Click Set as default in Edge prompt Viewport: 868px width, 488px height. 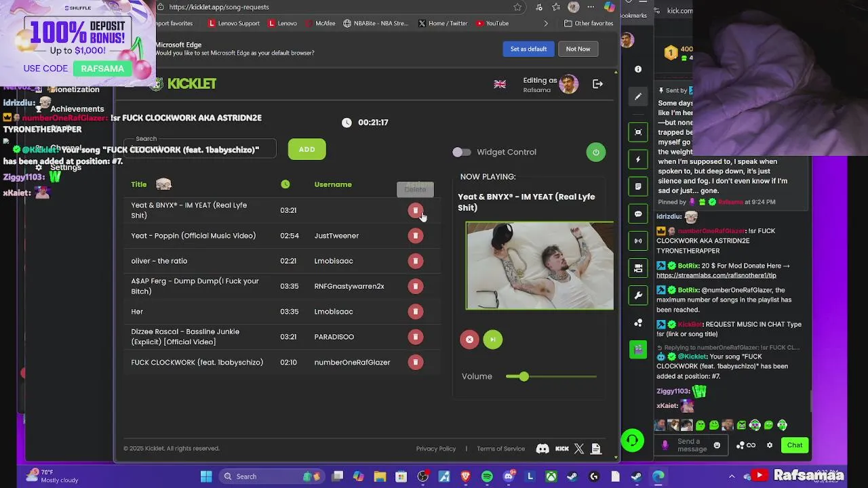528,49
